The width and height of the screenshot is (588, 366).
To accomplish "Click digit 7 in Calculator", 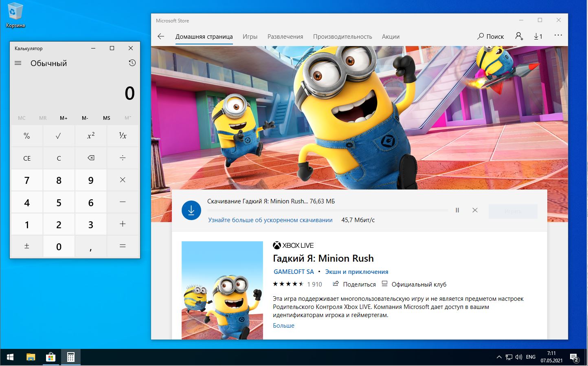I will [27, 180].
